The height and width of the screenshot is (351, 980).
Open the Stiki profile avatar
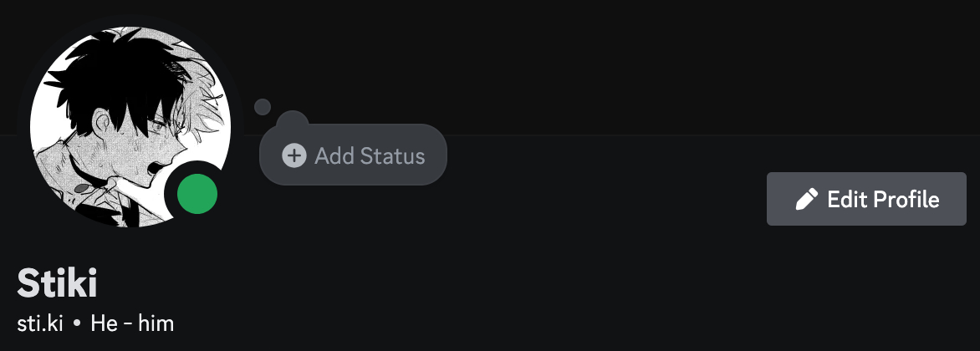130,127
